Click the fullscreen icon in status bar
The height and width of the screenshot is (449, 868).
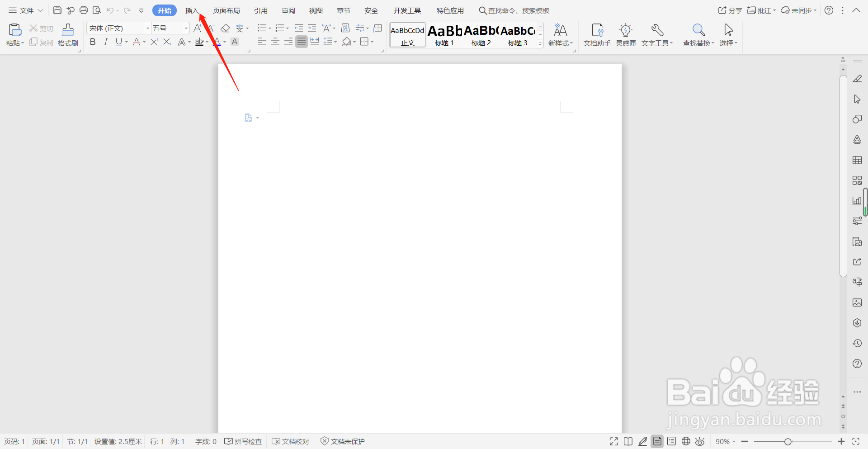click(x=613, y=441)
